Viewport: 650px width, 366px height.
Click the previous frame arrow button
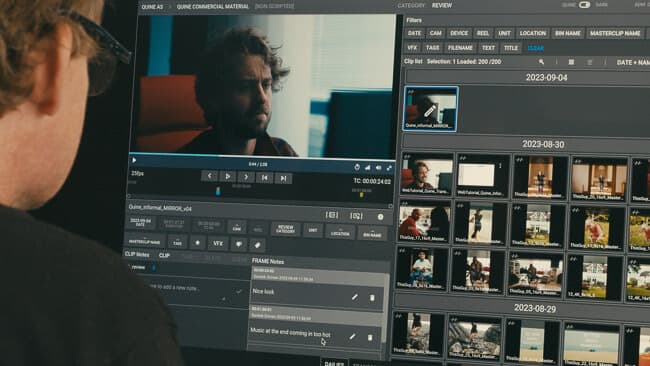click(x=209, y=176)
